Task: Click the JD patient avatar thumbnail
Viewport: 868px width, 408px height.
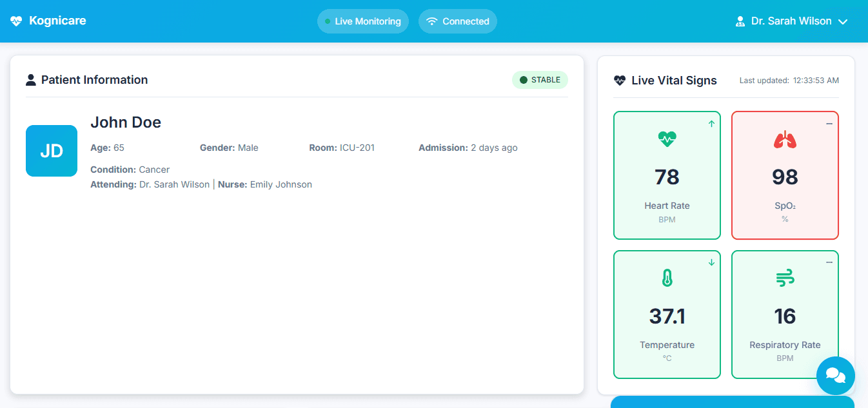Action: [x=52, y=151]
